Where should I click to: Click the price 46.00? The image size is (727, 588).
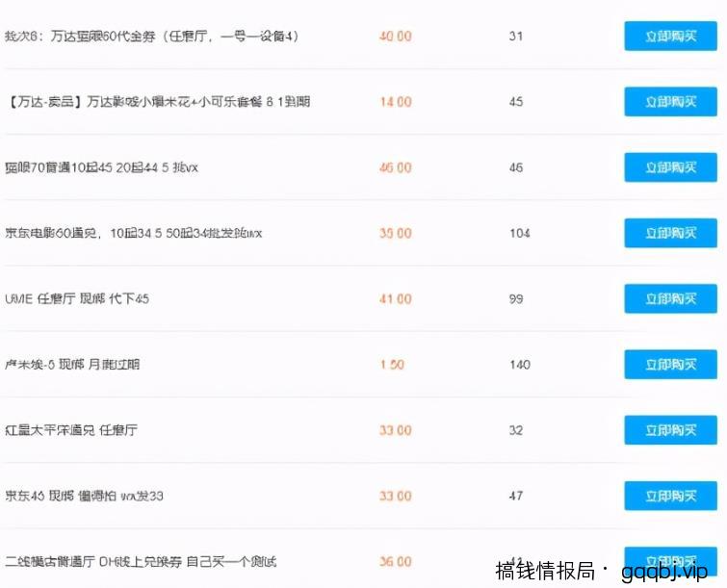[396, 167]
